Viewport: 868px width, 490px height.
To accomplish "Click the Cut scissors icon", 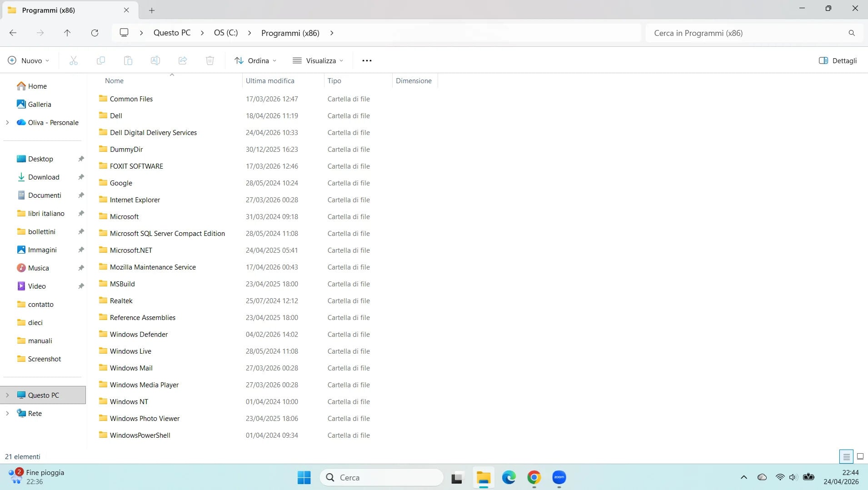I will tap(74, 60).
